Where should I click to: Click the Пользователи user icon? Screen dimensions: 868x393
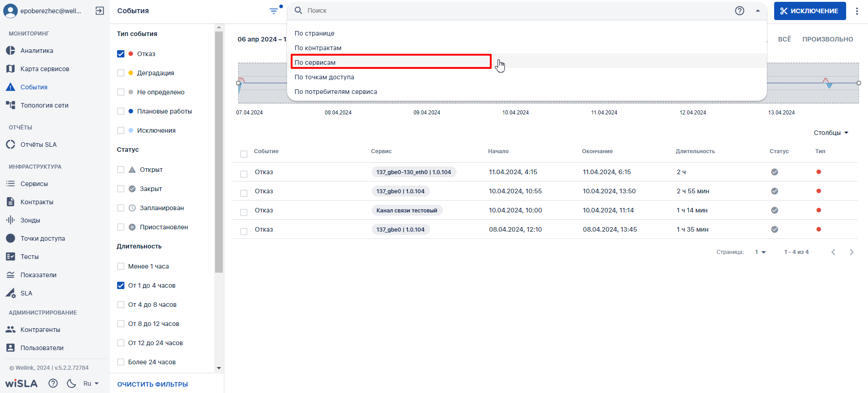point(10,348)
